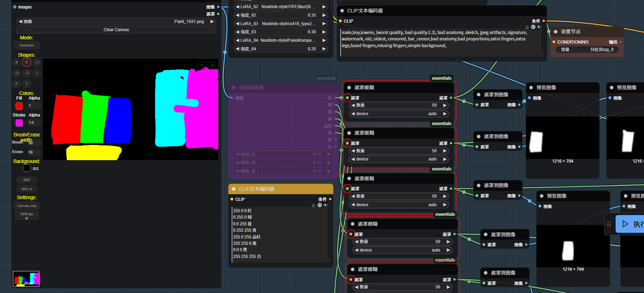
Task: Edit the Erase width field
Action: [x=34, y=152]
